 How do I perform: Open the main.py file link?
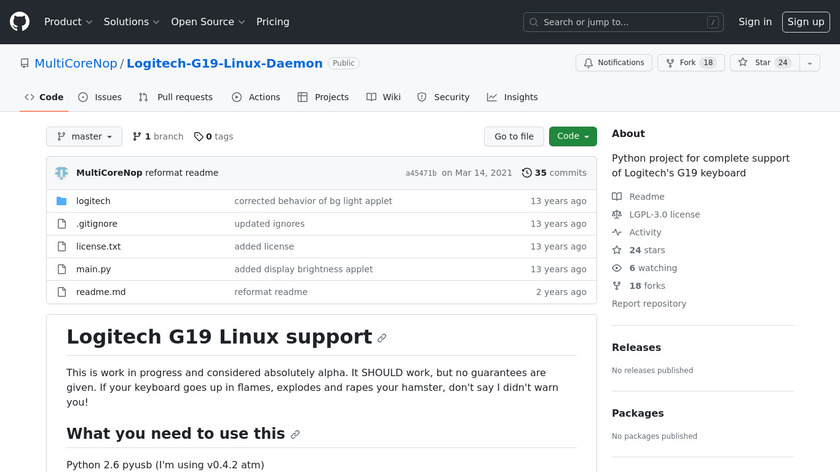point(93,269)
